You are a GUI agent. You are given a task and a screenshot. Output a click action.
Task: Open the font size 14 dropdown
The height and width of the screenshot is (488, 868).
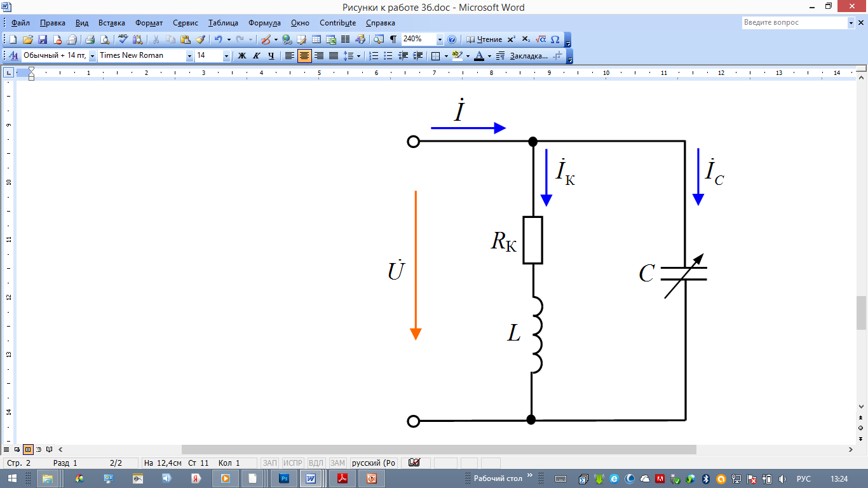pos(226,56)
